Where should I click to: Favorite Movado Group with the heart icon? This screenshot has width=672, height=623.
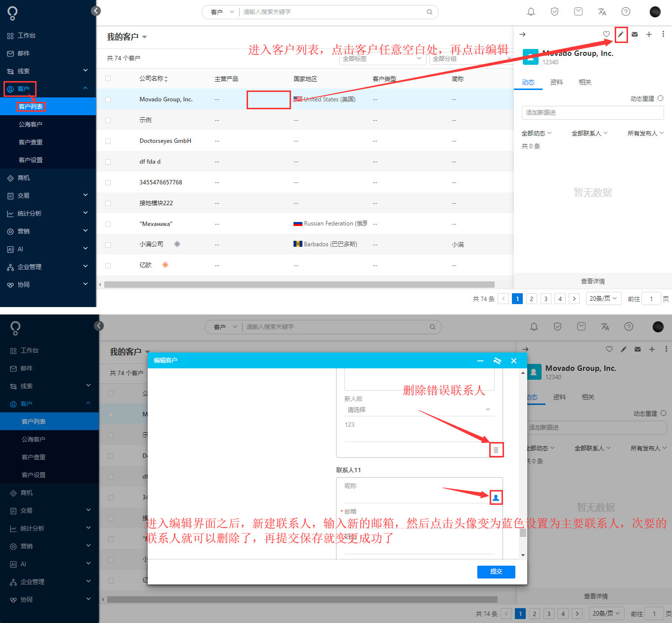[606, 34]
